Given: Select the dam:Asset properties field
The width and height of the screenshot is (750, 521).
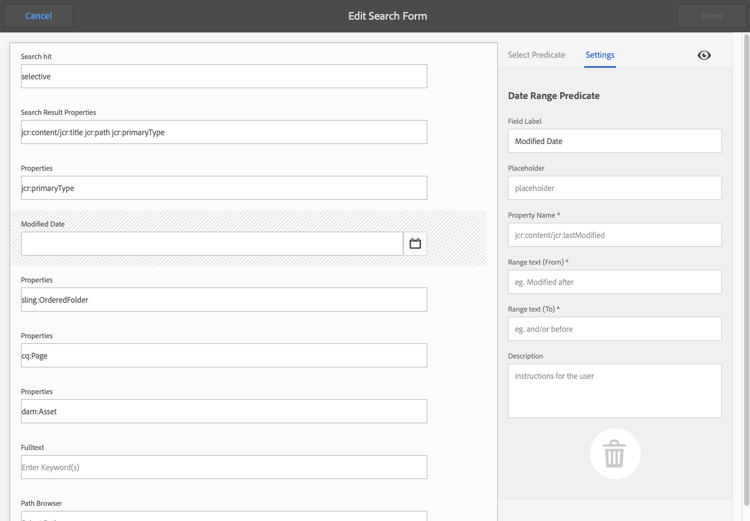Looking at the screenshot, I should click(x=224, y=411).
